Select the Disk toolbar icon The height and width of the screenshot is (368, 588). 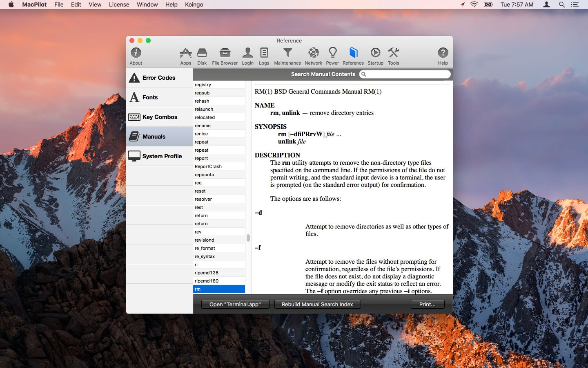[x=202, y=55]
